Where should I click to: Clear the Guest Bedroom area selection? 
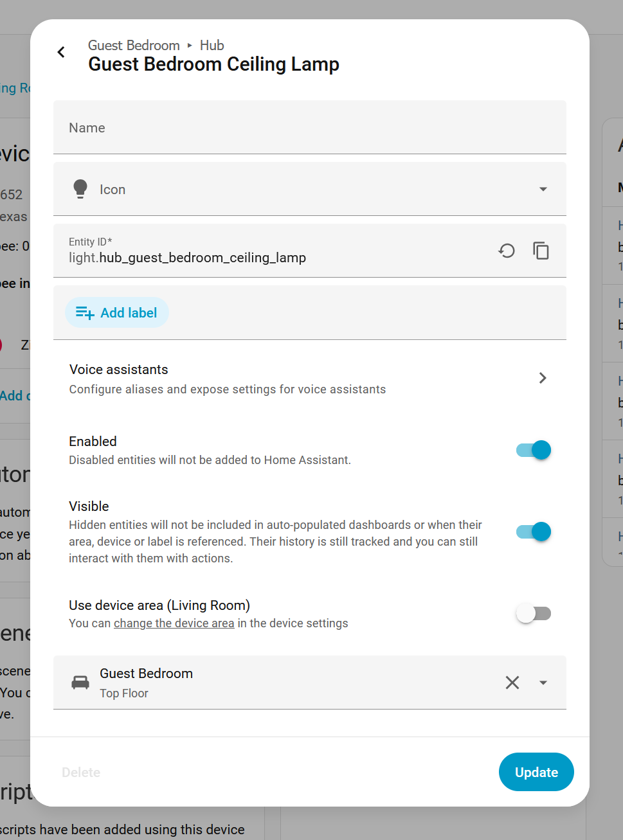tap(512, 683)
